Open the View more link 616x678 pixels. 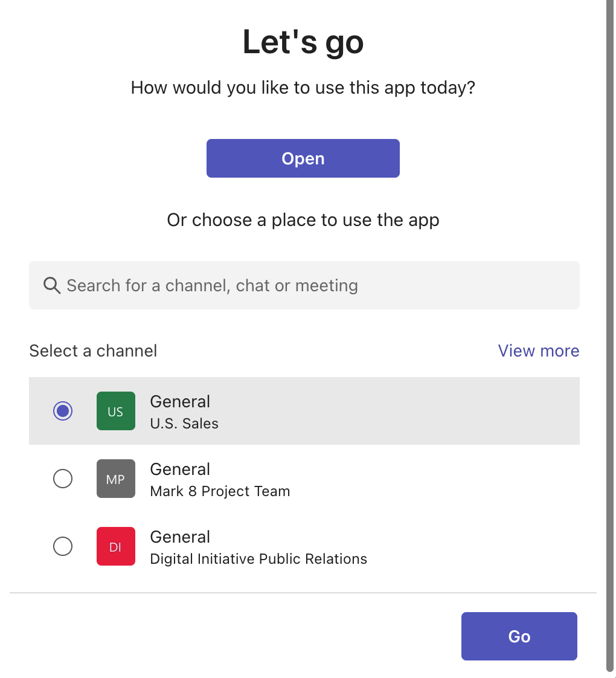pos(538,350)
